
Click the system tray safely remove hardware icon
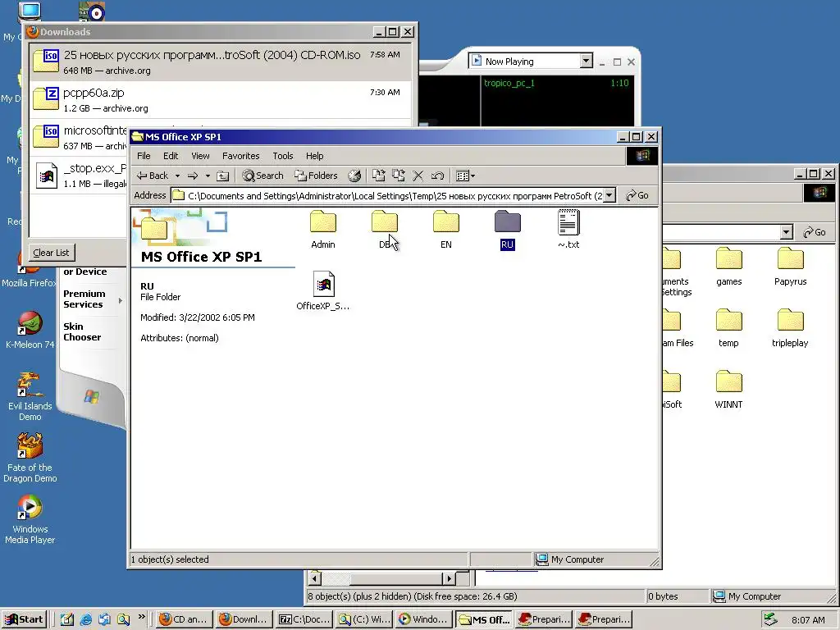769,619
